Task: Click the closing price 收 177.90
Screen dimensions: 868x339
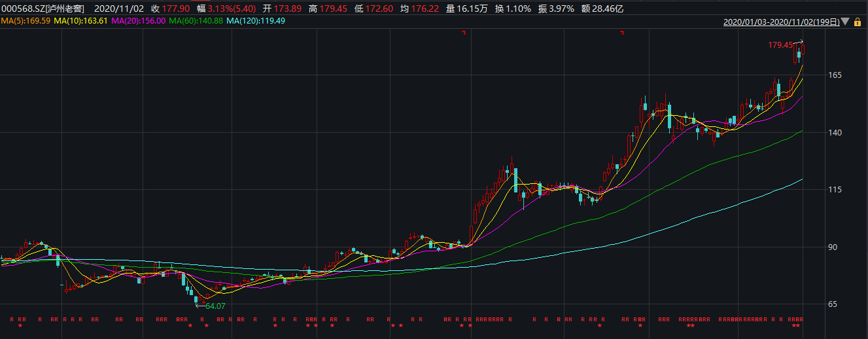Action: point(170,9)
